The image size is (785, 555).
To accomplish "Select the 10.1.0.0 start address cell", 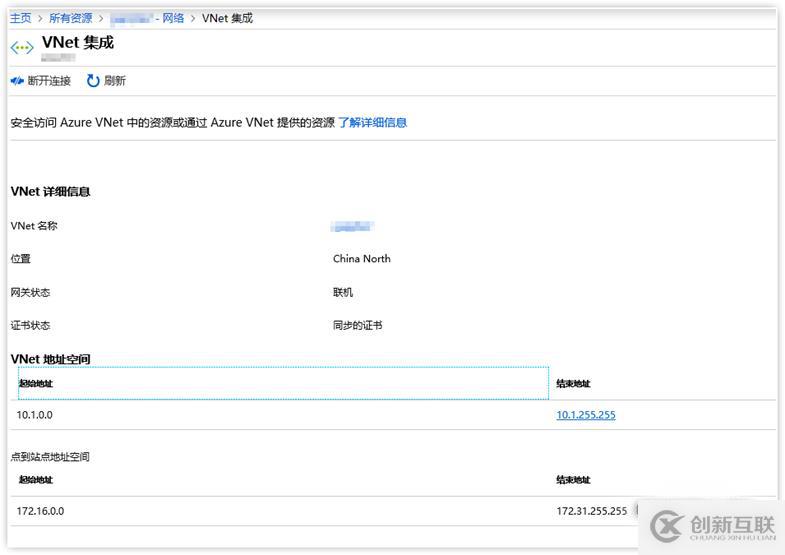I will point(35,415).
